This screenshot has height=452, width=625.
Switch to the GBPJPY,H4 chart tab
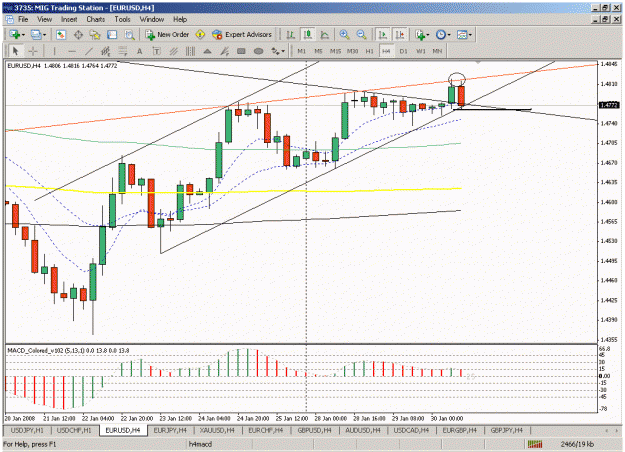point(507,430)
